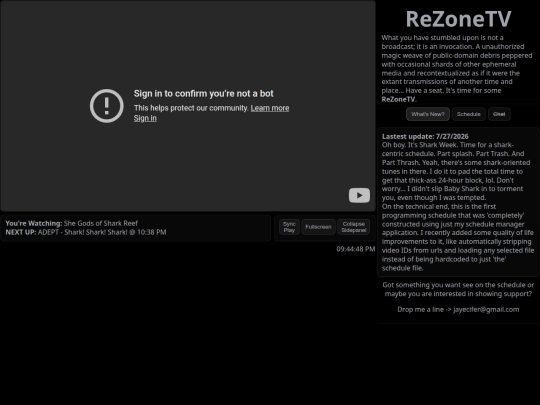Open the Learn more link
Viewport: 540px width, 405px height.
(x=270, y=108)
